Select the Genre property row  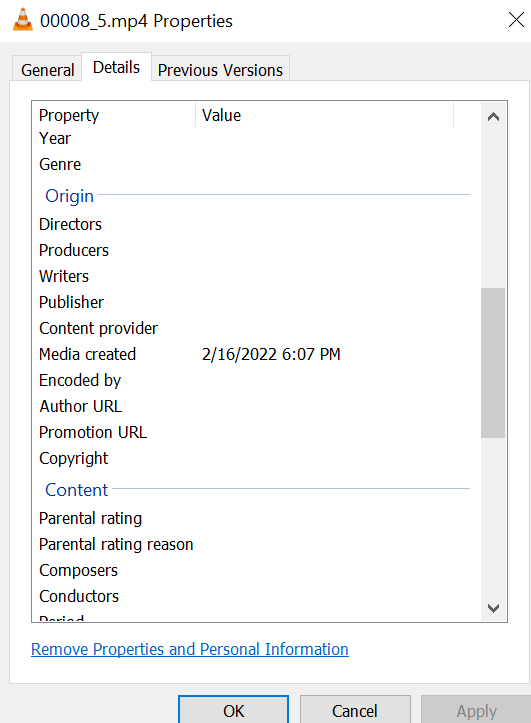click(x=254, y=164)
